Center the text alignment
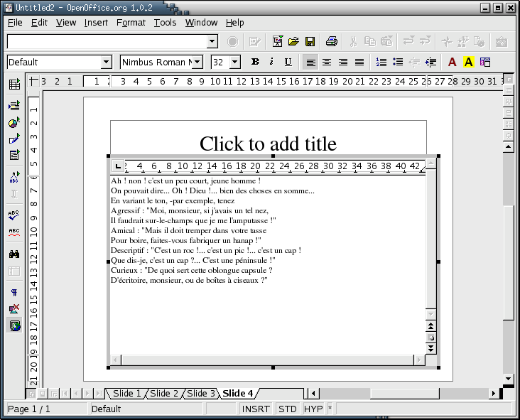 click(327, 62)
